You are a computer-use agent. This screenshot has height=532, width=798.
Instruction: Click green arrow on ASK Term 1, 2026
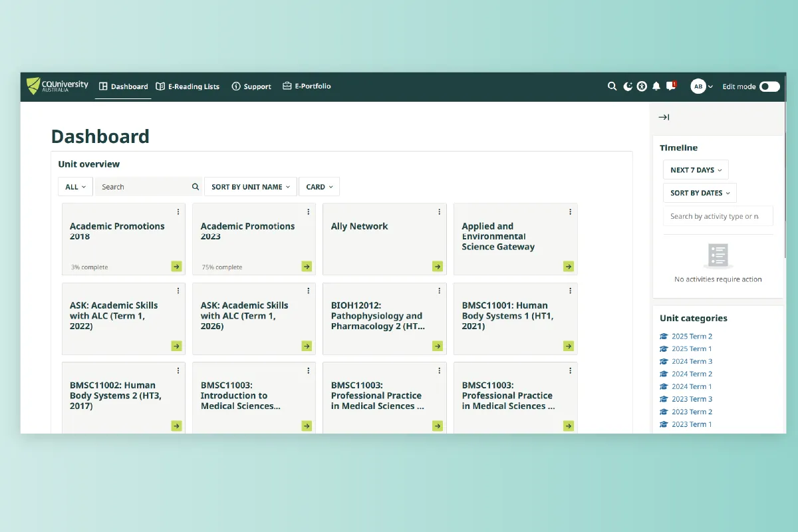[x=307, y=346]
